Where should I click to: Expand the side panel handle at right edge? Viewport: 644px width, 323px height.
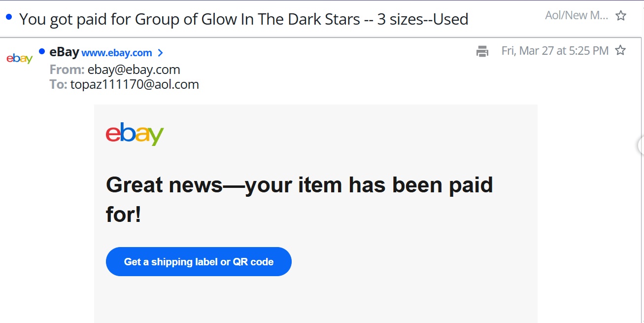click(641, 144)
